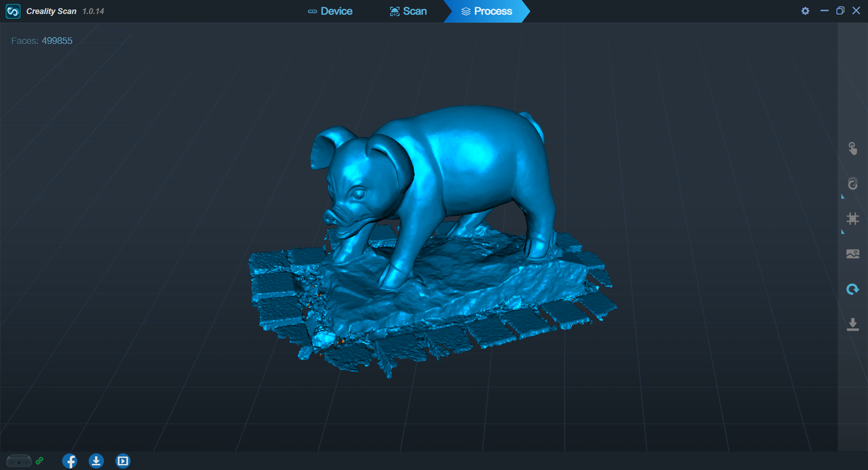The height and width of the screenshot is (470, 868).
Task: Open the Facebook share icon
Action: tap(70, 461)
